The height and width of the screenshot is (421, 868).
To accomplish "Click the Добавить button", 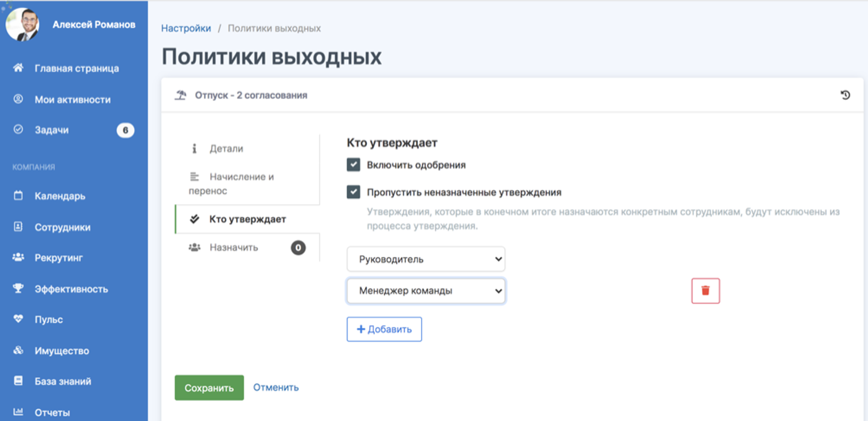I will (384, 329).
